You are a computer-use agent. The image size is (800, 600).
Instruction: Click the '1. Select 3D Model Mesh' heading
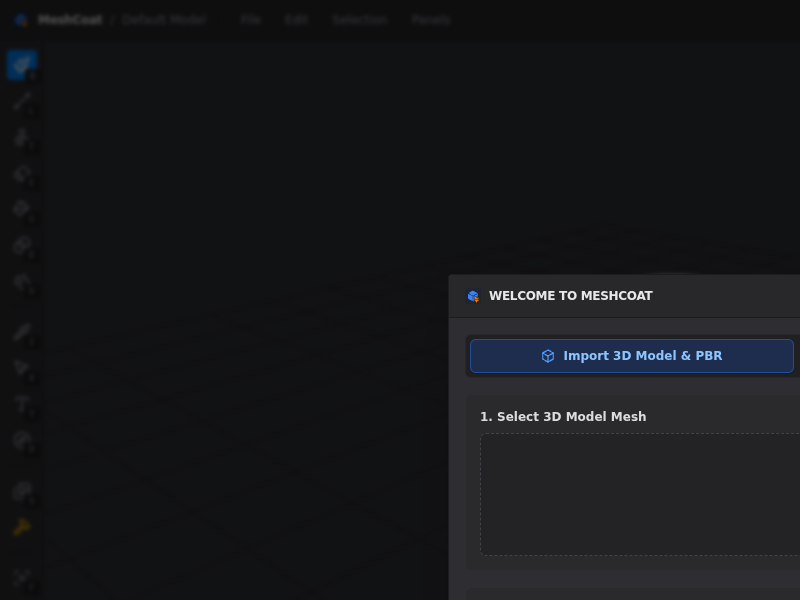point(563,417)
